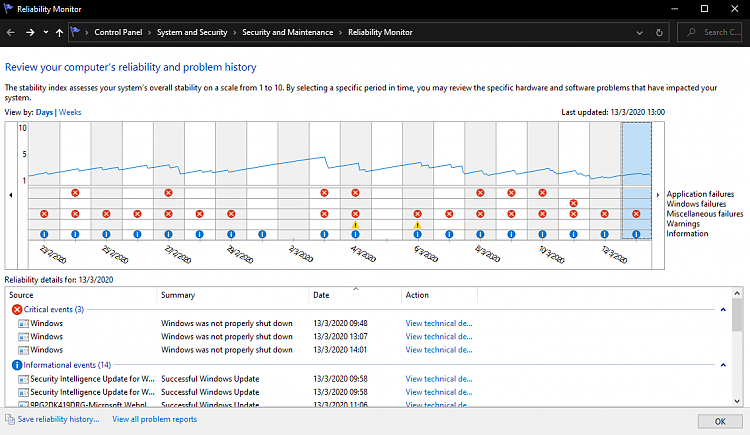View technical details for 14:01 shutdown event

(439, 350)
